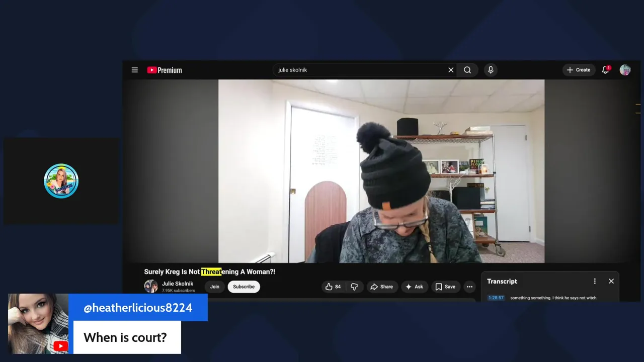Clear the search box with X icon
This screenshot has width=644, height=362.
click(451, 70)
